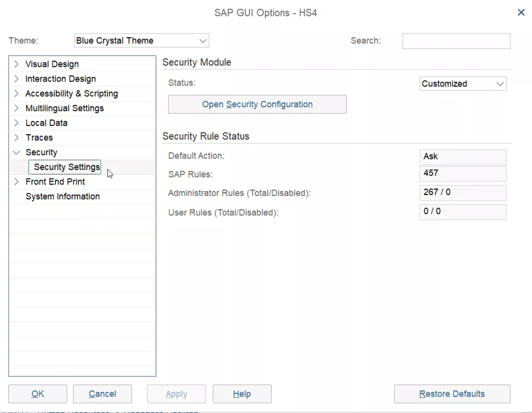The width and height of the screenshot is (532, 413).
Task: Expand the Local Data chevron
Action: [x=16, y=123]
